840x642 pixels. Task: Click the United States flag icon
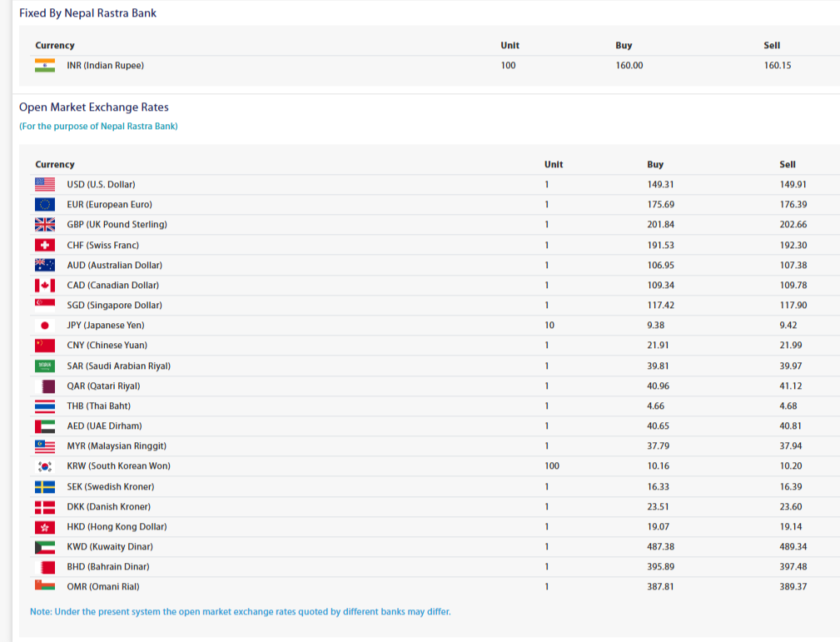pyautogui.click(x=45, y=184)
